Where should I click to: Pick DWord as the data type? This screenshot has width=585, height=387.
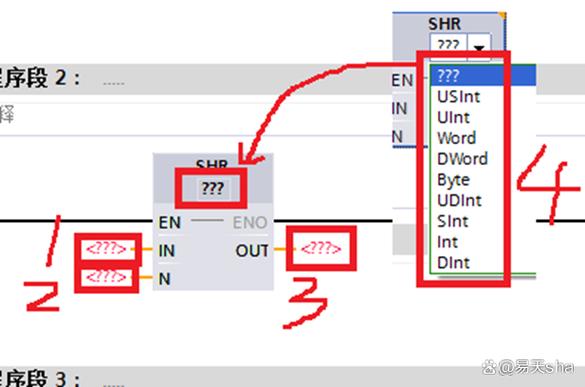click(x=462, y=159)
